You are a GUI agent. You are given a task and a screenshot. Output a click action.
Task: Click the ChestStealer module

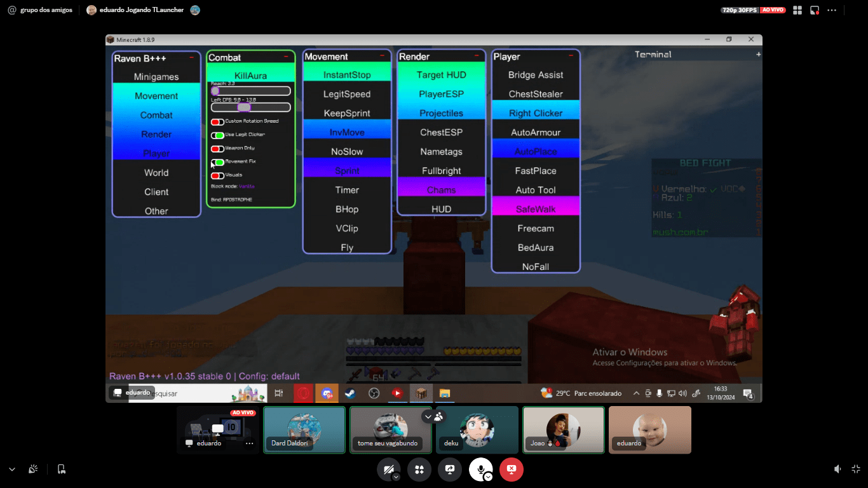[x=536, y=94]
